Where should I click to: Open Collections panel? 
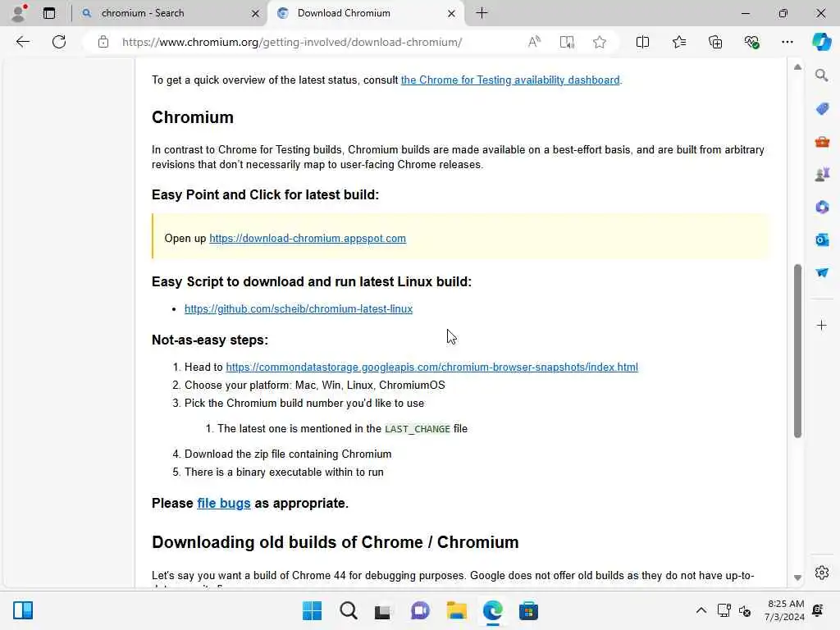pyautogui.click(x=715, y=42)
